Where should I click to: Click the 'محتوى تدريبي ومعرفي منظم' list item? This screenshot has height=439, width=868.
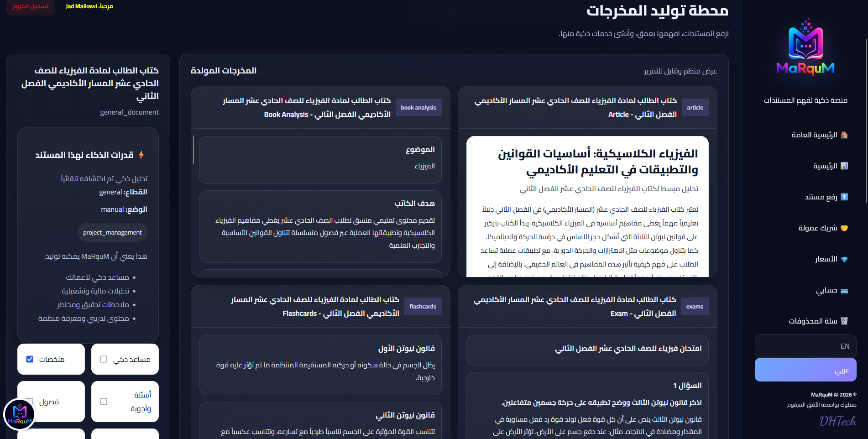[x=84, y=319]
